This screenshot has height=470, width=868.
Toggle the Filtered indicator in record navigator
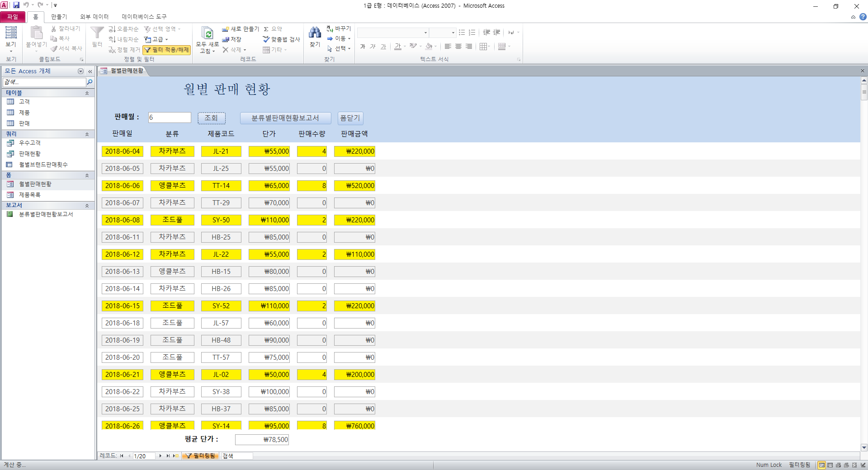(x=201, y=456)
